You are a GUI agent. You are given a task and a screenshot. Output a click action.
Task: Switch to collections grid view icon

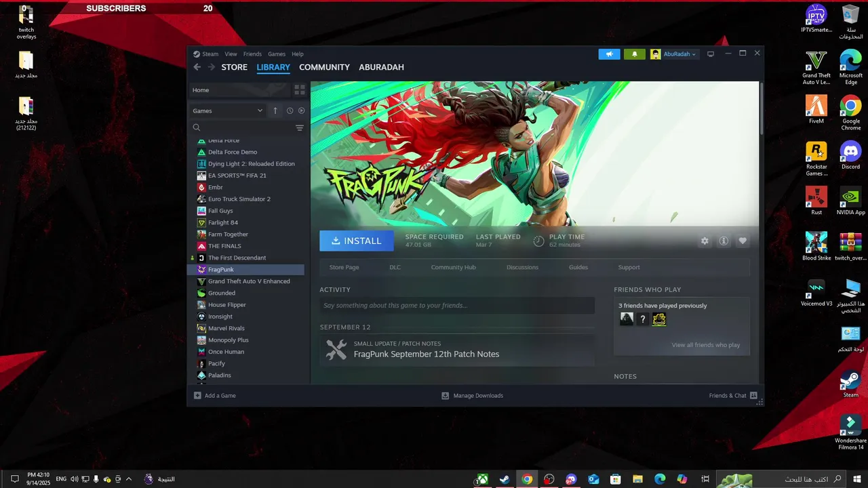(x=300, y=90)
